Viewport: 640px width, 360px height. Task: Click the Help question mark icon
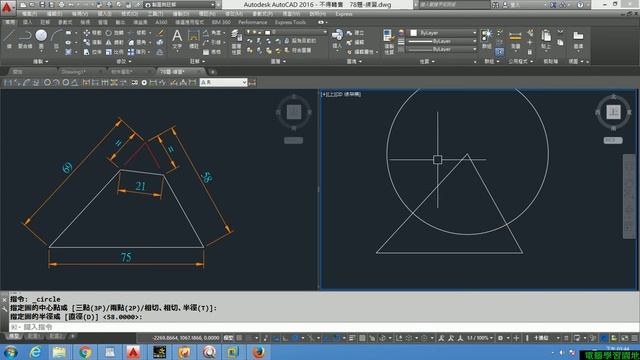580,5
